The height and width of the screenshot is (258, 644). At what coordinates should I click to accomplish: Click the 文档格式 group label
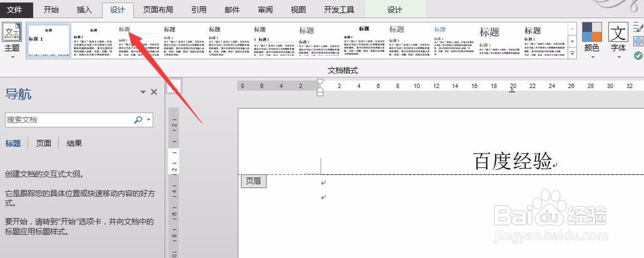(x=343, y=71)
